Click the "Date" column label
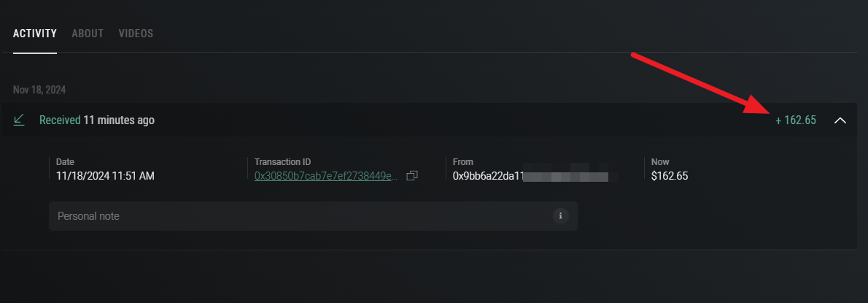The image size is (868, 303). (66, 161)
